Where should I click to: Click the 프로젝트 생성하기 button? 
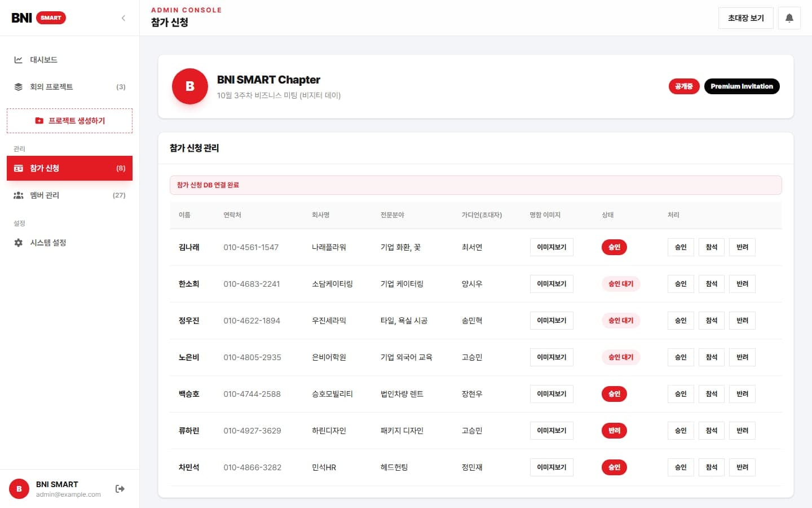point(70,121)
